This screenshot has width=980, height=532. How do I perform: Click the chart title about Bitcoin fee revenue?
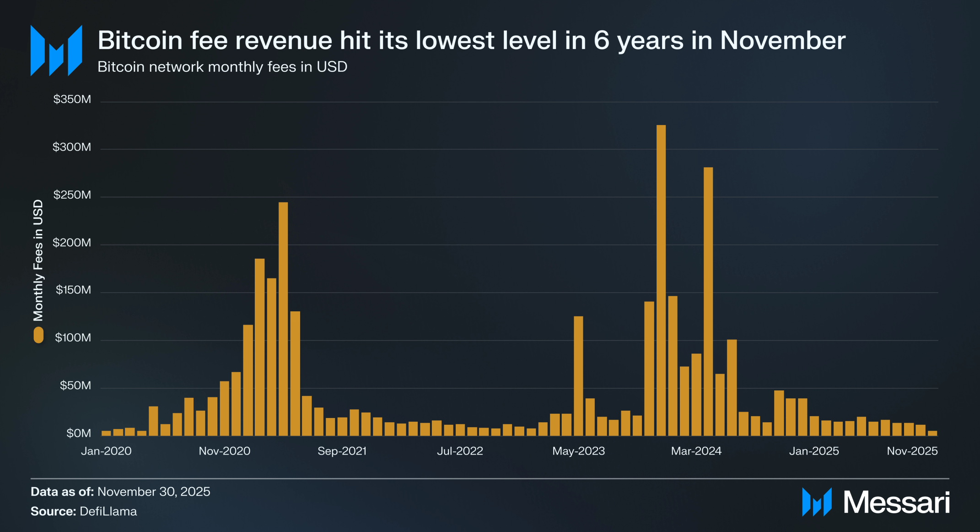click(x=471, y=40)
